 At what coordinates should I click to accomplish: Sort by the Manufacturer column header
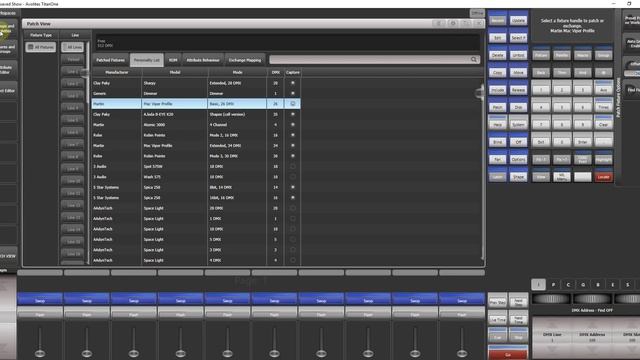click(x=117, y=72)
